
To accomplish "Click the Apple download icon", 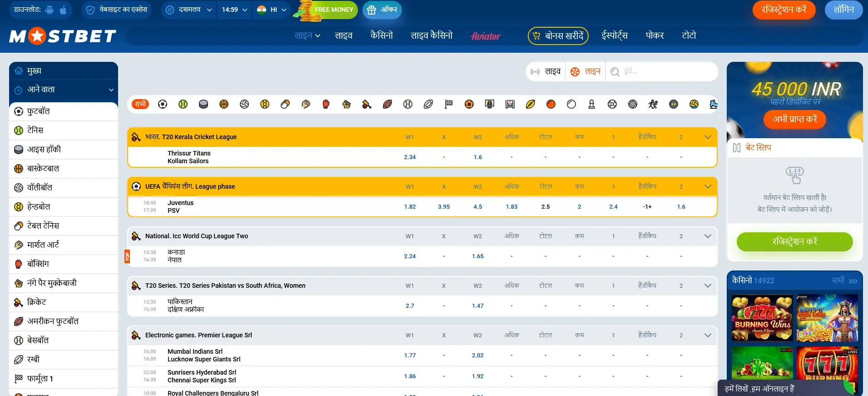I will tap(63, 10).
